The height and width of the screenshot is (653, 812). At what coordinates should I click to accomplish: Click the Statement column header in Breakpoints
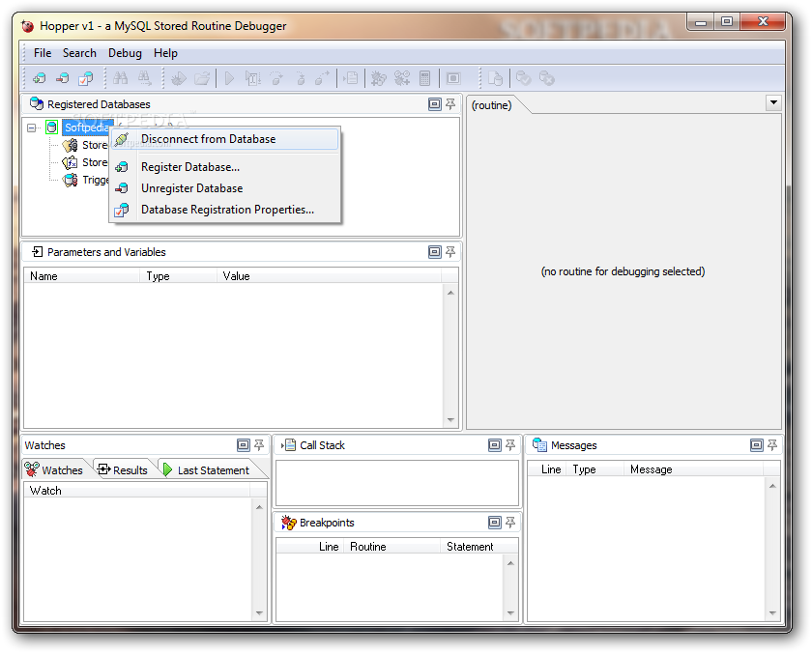pyautogui.click(x=478, y=547)
